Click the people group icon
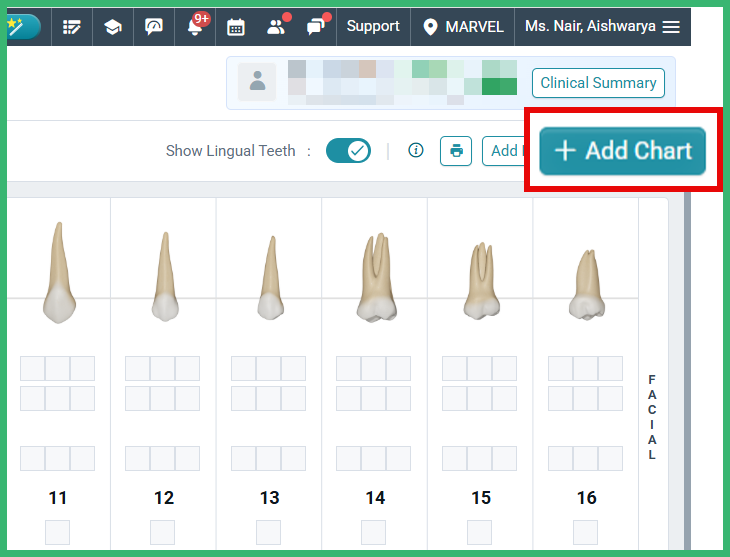This screenshot has width=730, height=557. coord(276,27)
